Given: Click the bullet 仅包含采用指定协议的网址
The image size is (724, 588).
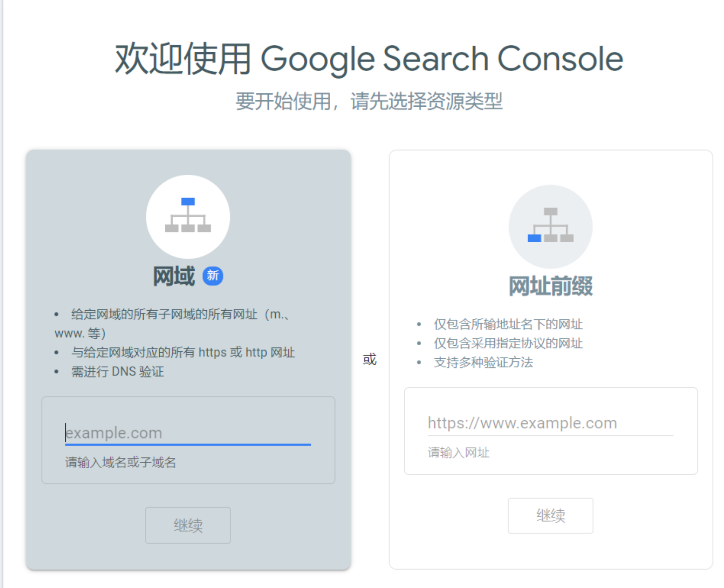Looking at the screenshot, I should (508, 343).
